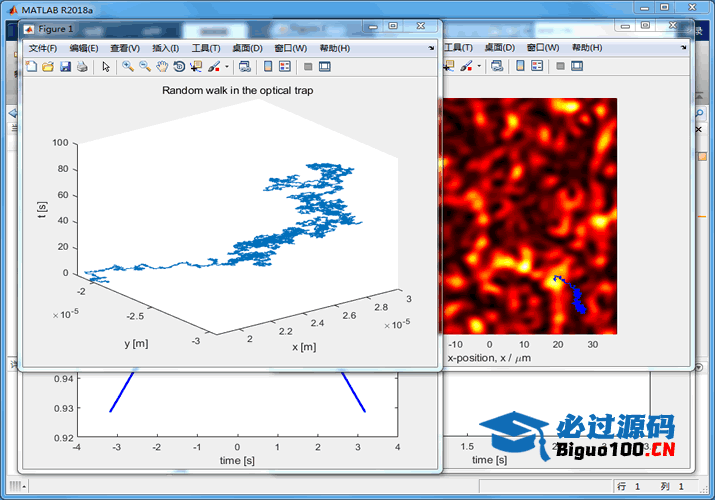Open the 文件(F) menu in Figure 1
Screen dimensions: 715x500
pos(43,48)
